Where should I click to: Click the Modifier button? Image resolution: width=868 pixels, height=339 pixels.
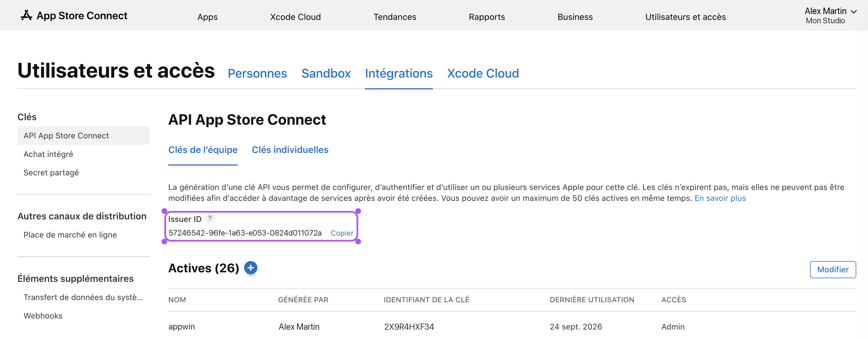(833, 270)
